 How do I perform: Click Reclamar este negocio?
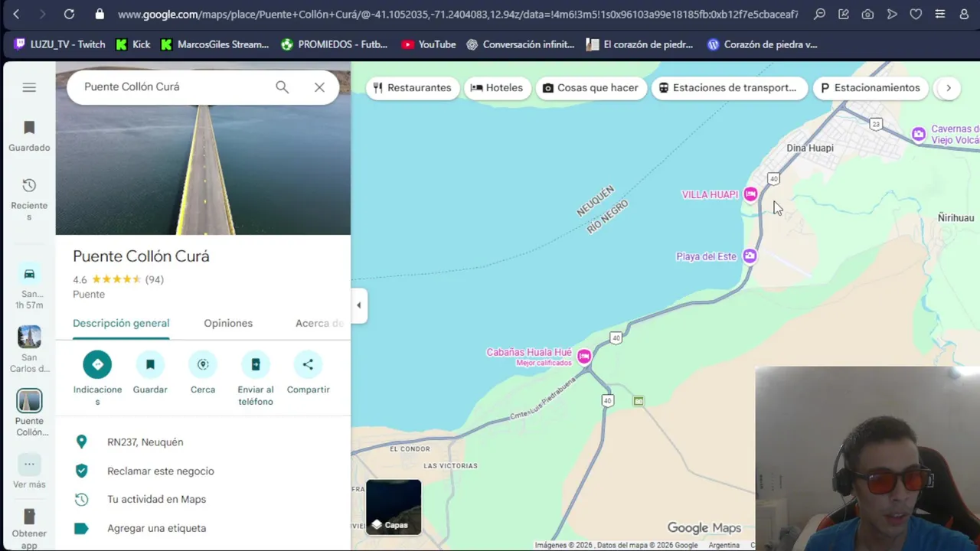(x=203, y=471)
